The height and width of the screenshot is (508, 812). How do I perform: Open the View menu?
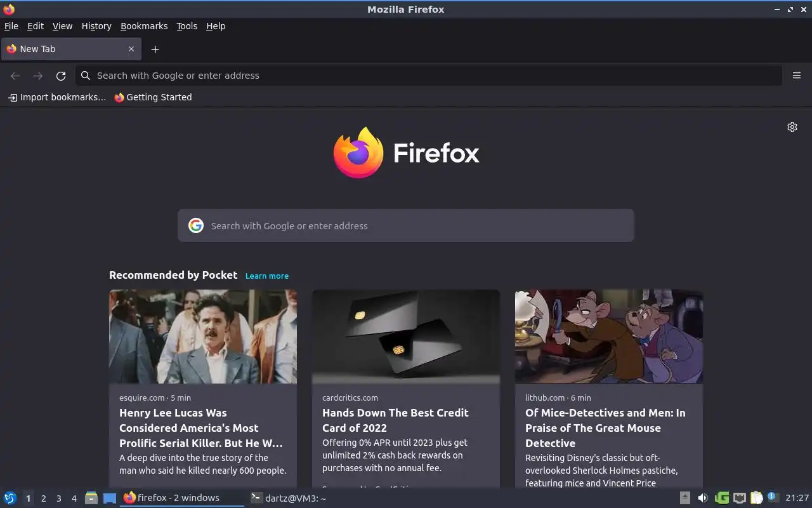point(62,26)
